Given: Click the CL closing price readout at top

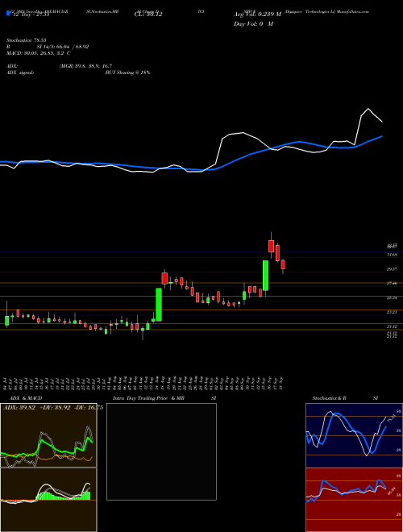Looking at the screenshot, I should click(148, 15).
